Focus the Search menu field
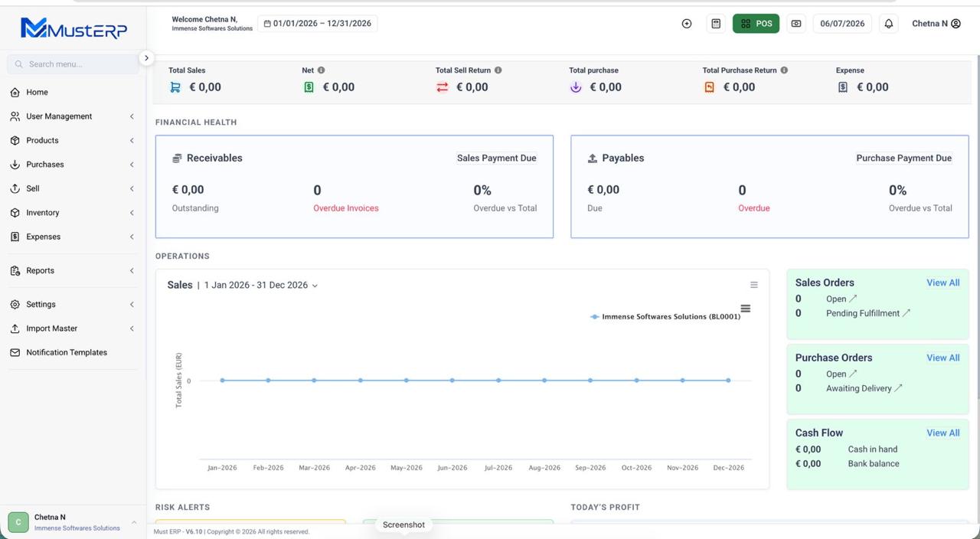This screenshot has height=539, width=980. coord(73,64)
